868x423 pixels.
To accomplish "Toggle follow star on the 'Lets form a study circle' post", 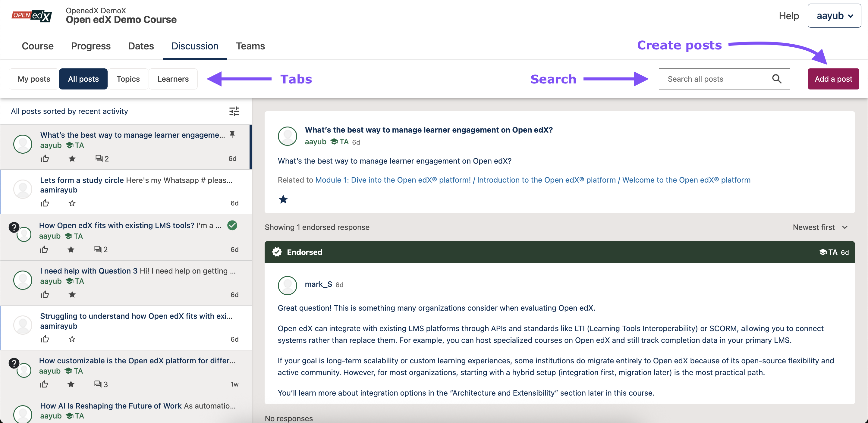I will [x=72, y=203].
